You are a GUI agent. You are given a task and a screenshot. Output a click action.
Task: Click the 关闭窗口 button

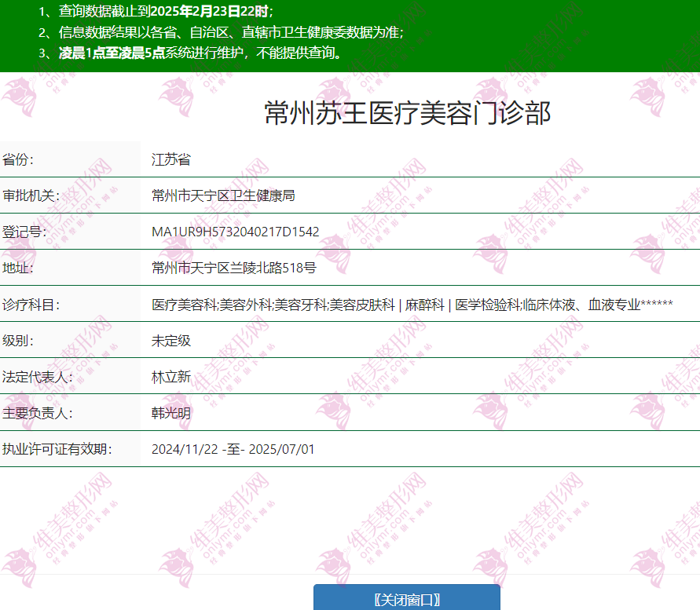tap(407, 598)
